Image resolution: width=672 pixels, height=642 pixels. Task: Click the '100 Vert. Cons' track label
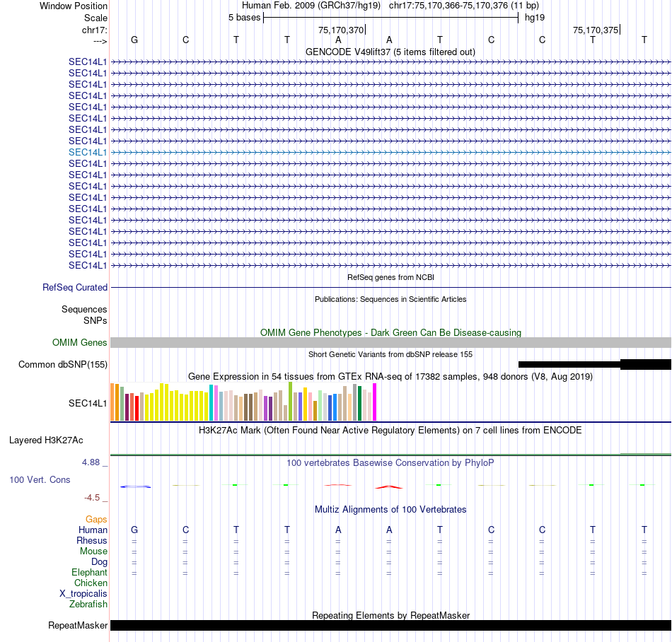tap(40, 479)
